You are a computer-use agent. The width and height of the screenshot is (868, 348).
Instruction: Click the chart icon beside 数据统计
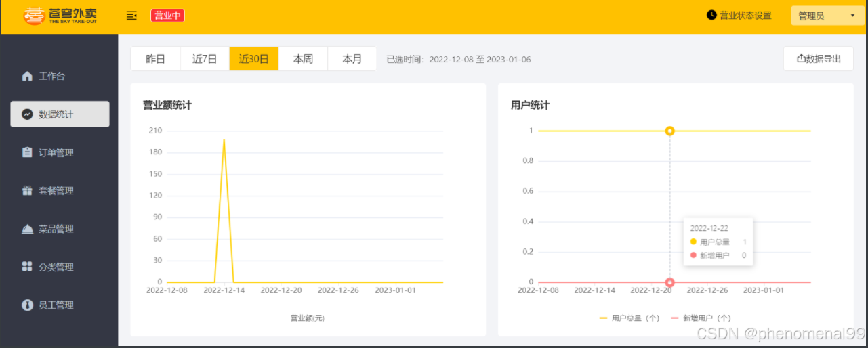(x=27, y=114)
